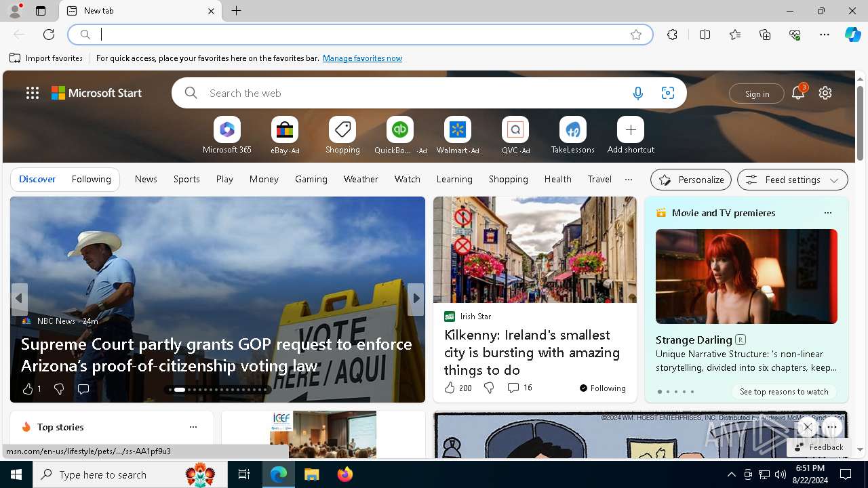Advance to the next headline slide
The height and width of the screenshot is (488, 868).
[x=416, y=299]
